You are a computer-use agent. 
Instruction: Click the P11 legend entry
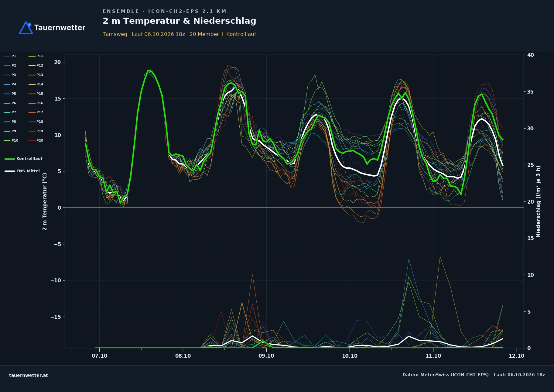click(36, 56)
